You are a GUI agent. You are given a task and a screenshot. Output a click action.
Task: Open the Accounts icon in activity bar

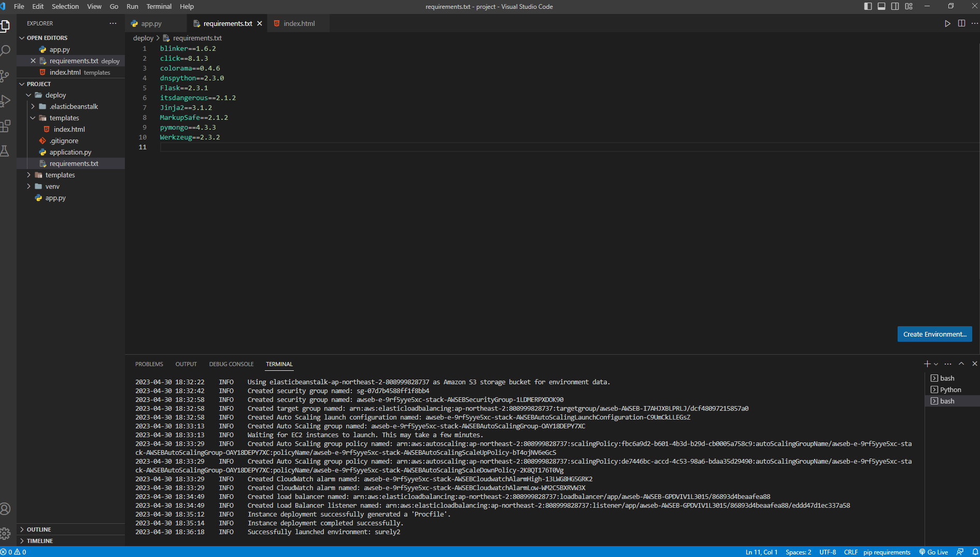(5, 509)
